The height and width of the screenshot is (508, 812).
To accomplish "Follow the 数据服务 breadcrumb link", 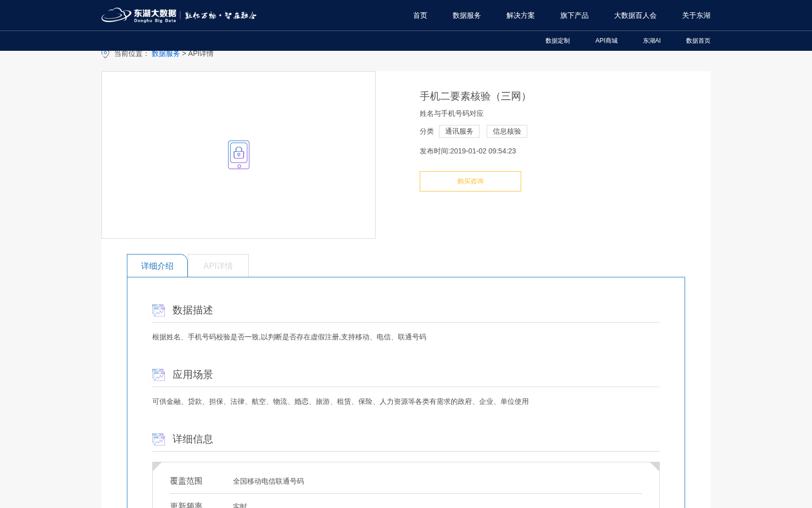I will coord(165,53).
